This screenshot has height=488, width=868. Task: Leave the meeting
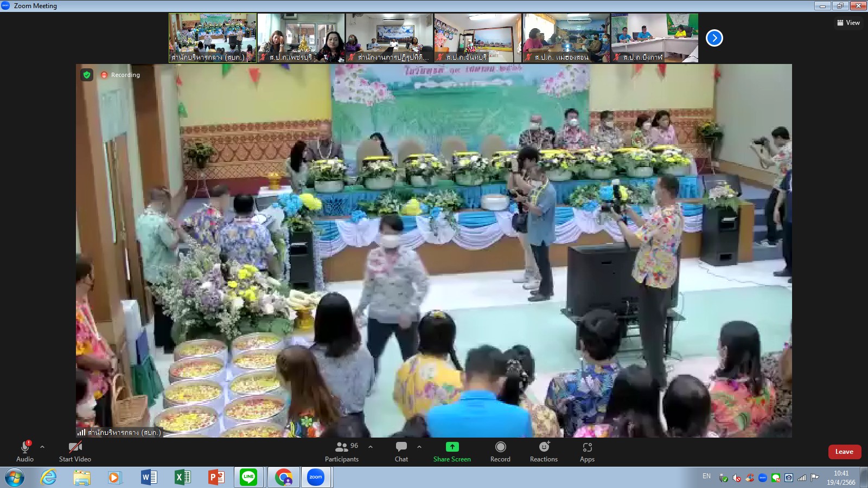pos(844,452)
